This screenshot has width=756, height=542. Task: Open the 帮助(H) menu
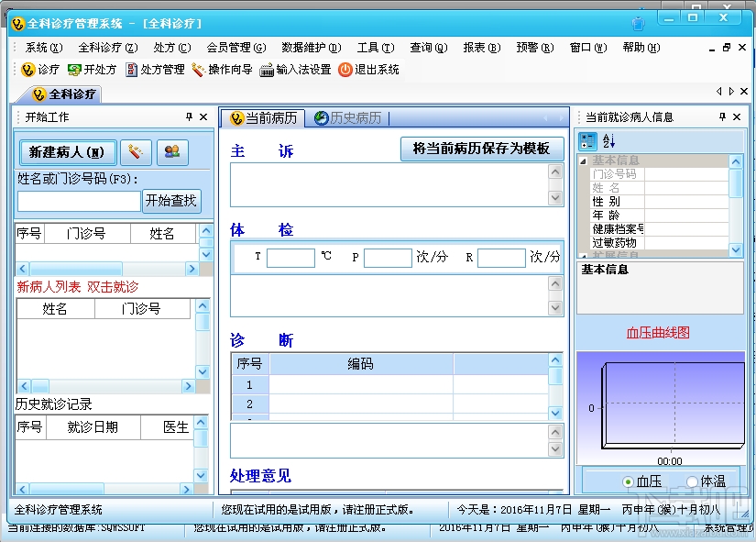641,48
